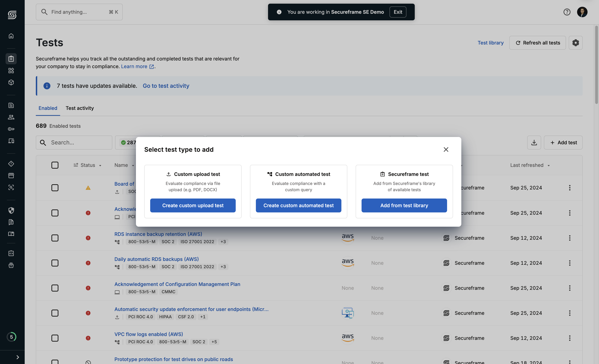
Task: Open more options for RDS instance backup retention row
Action: (570, 238)
